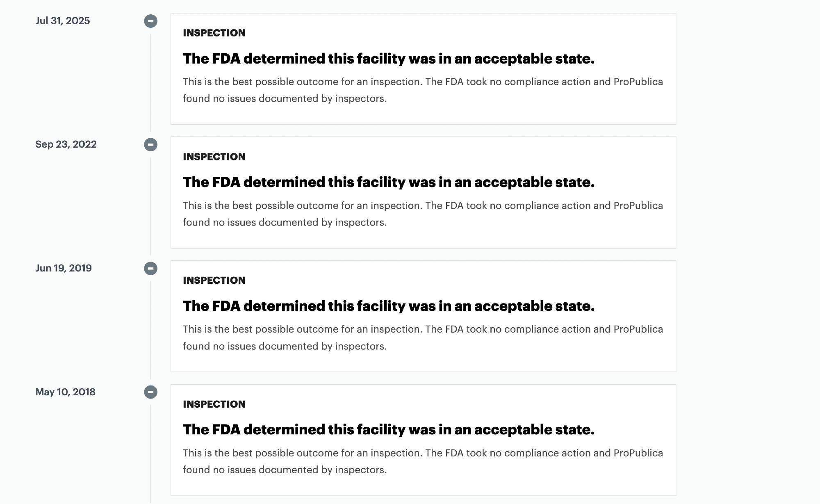Collapse the Jul 31, 2025 inspection entry
The image size is (820, 504).
(150, 21)
